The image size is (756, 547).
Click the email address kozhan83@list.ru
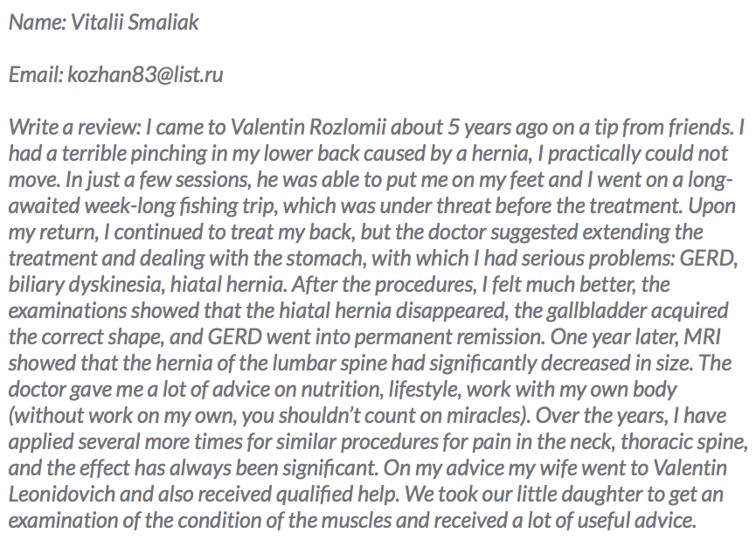coord(145,75)
